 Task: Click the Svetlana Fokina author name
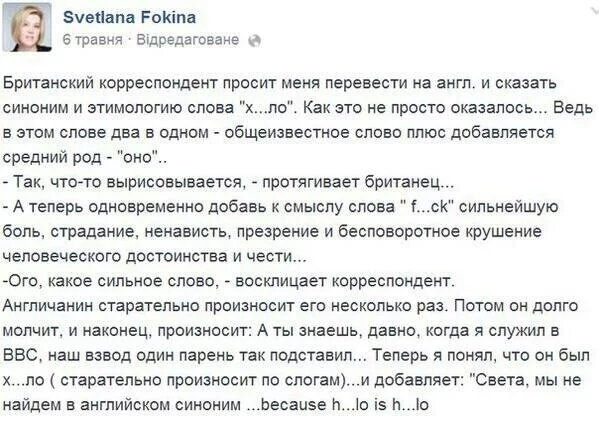click(130, 18)
